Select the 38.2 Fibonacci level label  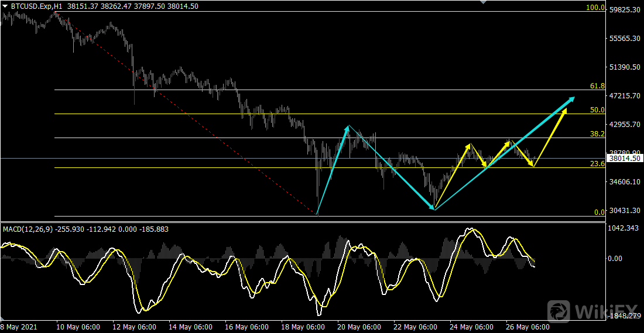coord(597,134)
